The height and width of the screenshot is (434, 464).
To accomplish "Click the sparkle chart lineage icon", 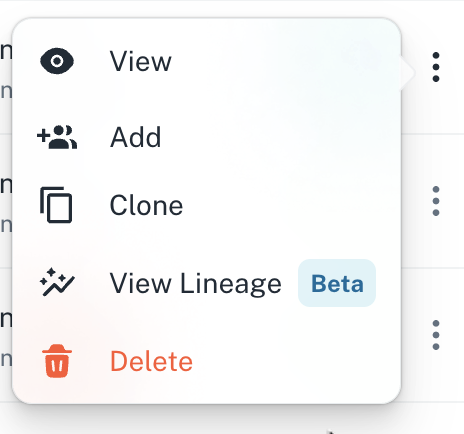I will tap(57, 282).
